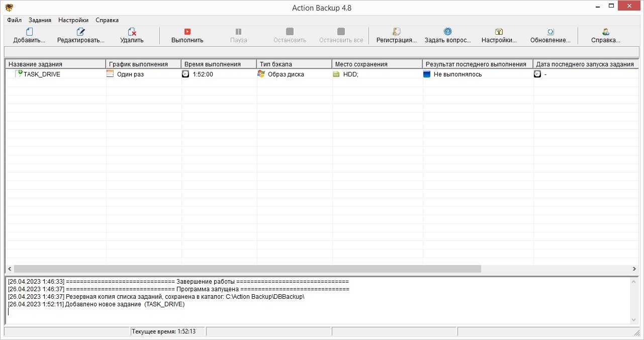Screen dimensions: 644x340
Task: Click the horizontal scrollbar right arrow
Action: click(634, 269)
